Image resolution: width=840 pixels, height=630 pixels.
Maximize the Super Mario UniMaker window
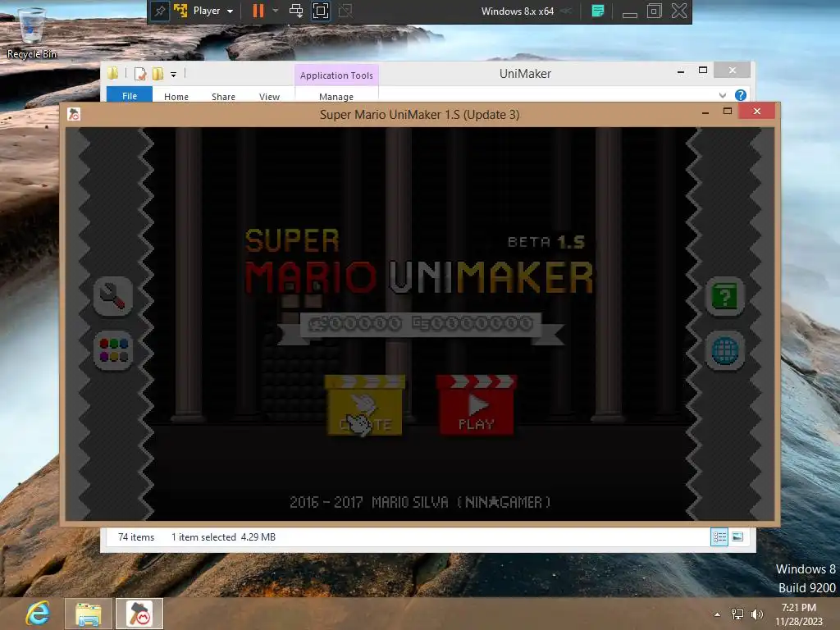[x=728, y=112]
